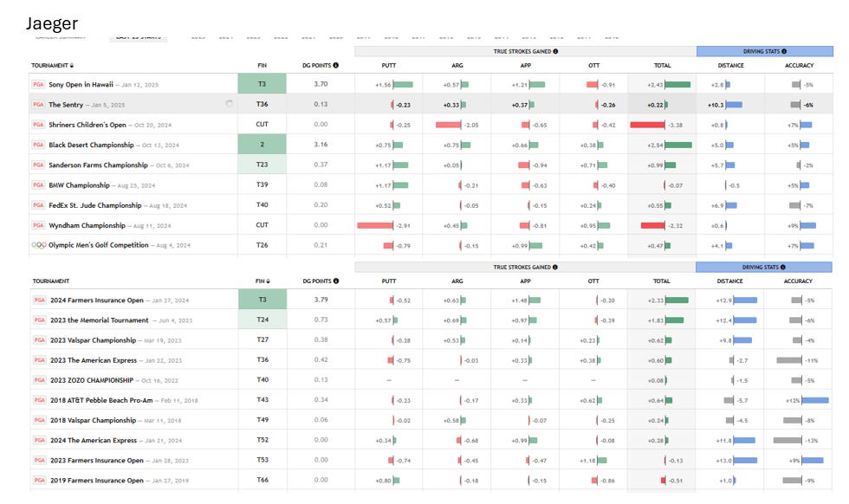Click the +12% accuracy bar for Pebble Beach
This screenshot has width=849, height=504.
(815, 400)
